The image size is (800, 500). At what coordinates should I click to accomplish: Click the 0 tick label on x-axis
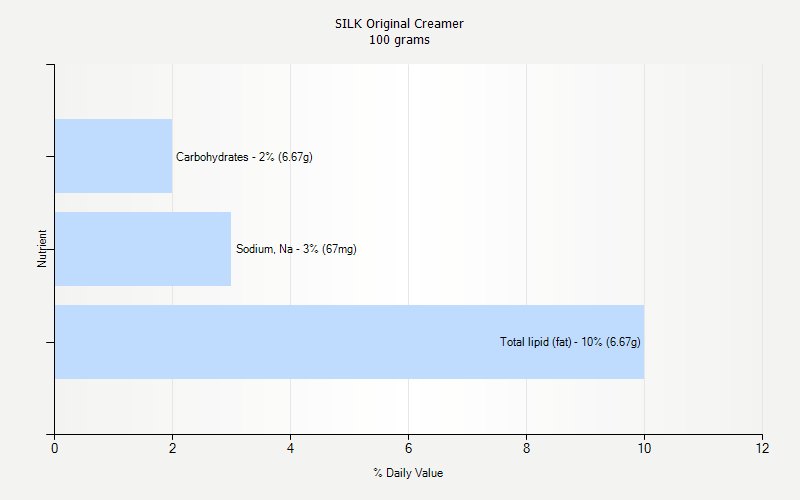point(54,449)
